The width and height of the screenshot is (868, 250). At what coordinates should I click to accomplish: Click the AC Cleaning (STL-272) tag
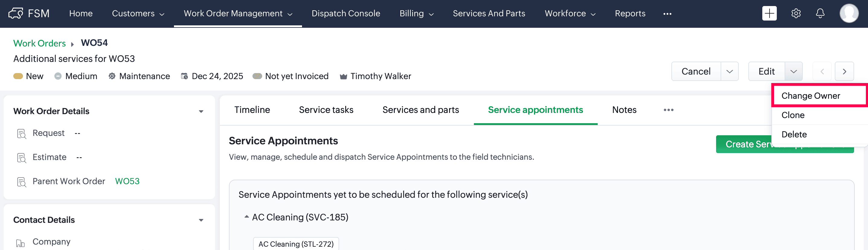pos(295,244)
